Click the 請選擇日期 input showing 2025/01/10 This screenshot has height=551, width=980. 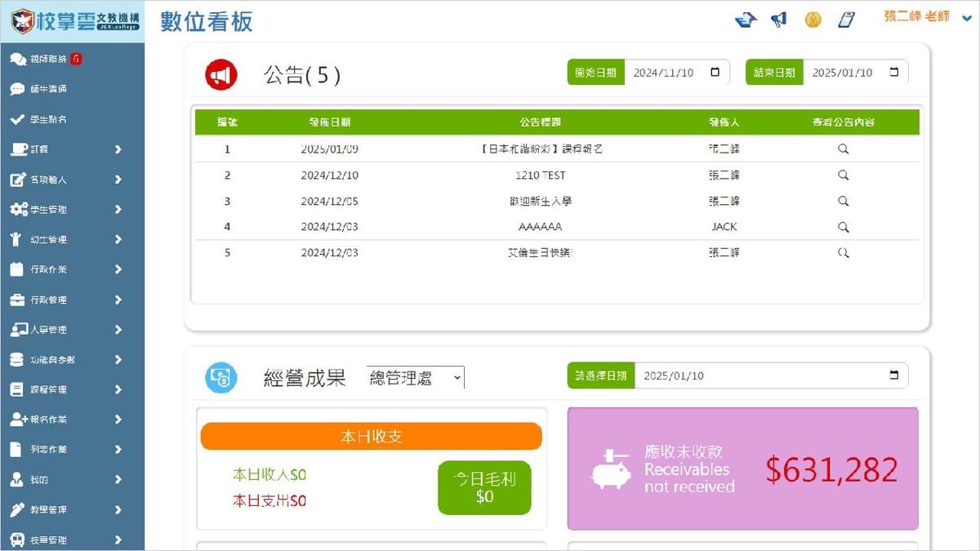coord(771,375)
